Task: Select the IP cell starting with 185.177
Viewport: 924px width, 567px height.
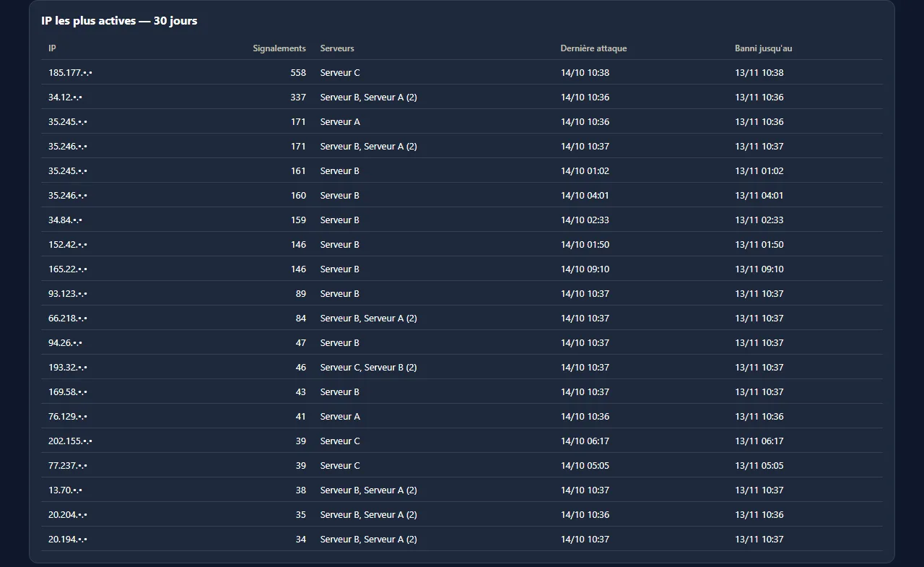Action: point(70,73)
